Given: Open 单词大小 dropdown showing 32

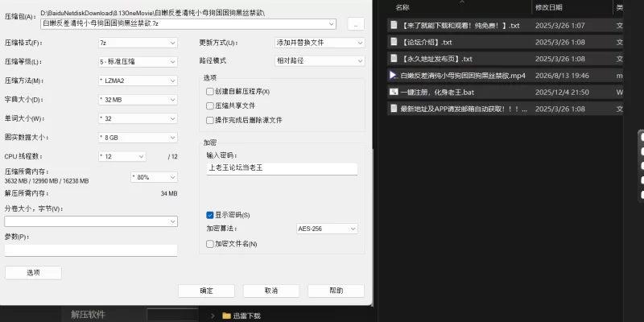Looking at the screenshot, I should (x=138, y=118).
